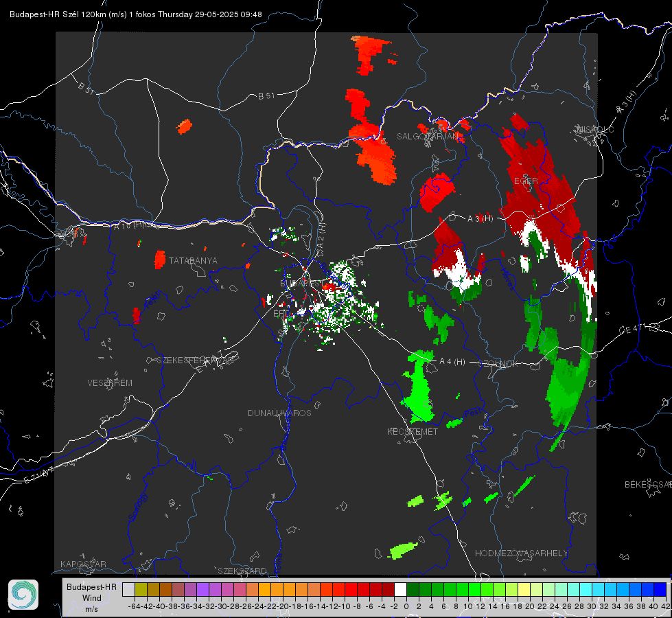
Task: Select the SZEKSZÁRD city label
Action: 242,571
